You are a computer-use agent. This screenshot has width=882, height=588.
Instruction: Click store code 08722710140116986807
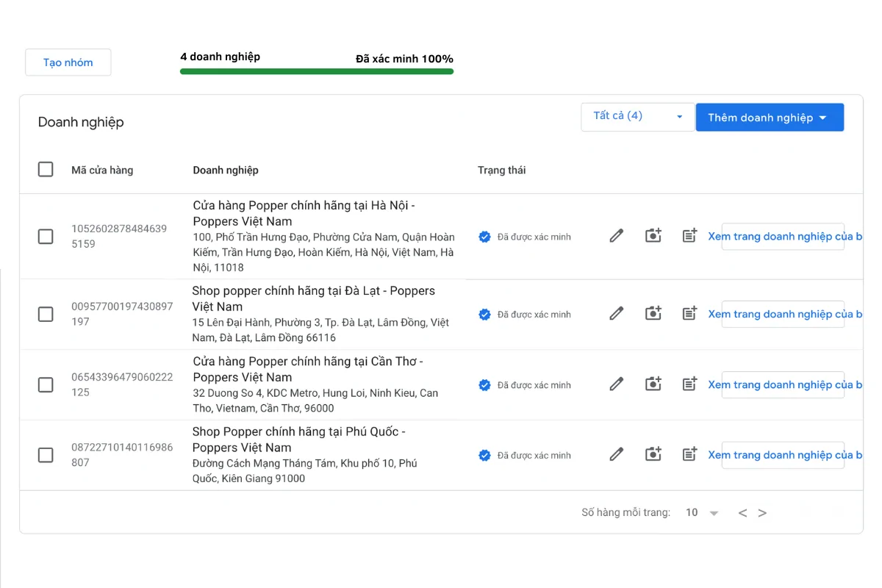pos(122,455)
